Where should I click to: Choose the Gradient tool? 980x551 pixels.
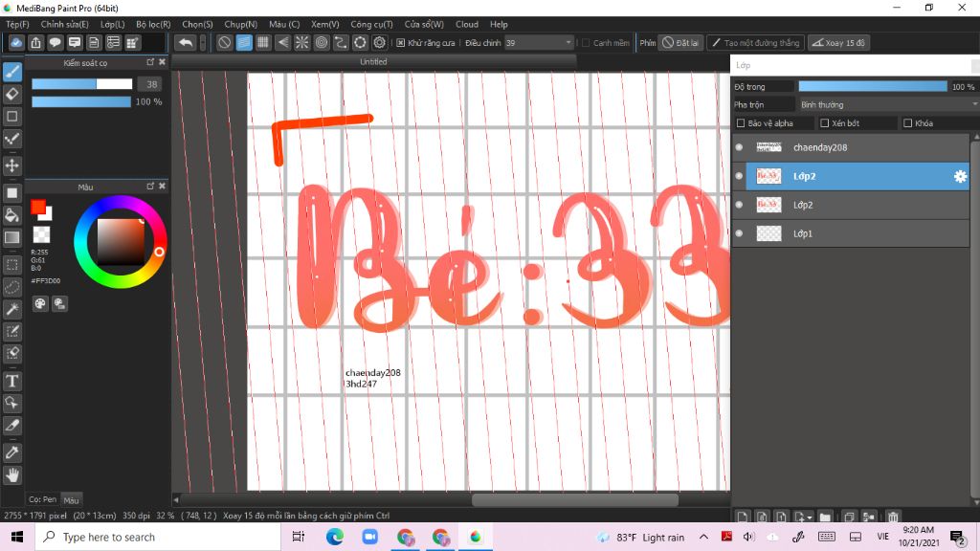click(x=12, y=237)
